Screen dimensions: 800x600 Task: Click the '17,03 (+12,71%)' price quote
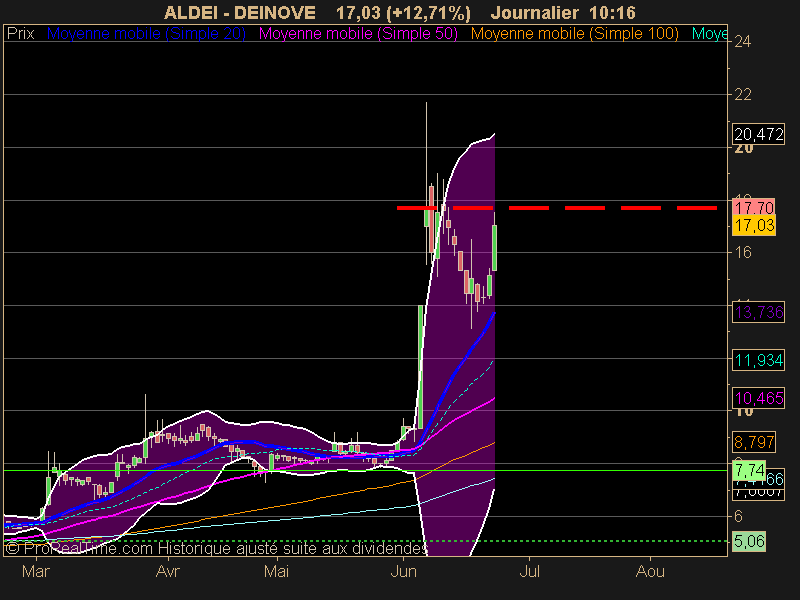coord(403,13)
